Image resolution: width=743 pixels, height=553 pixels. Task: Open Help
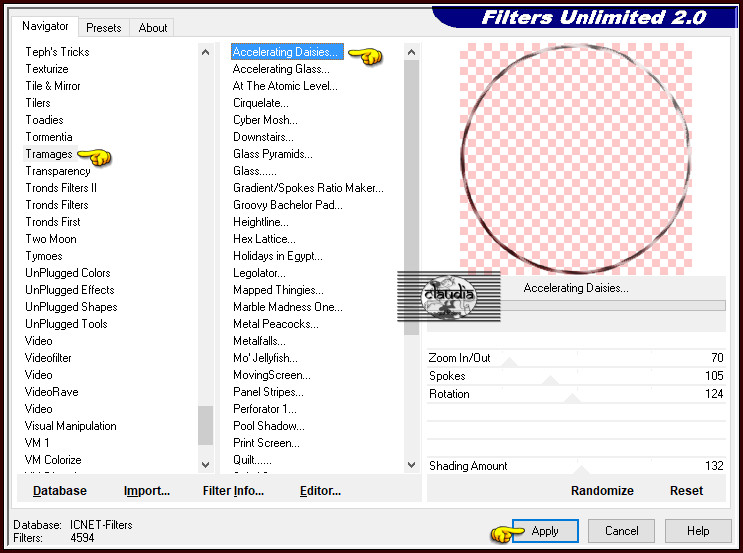point(698,531)
